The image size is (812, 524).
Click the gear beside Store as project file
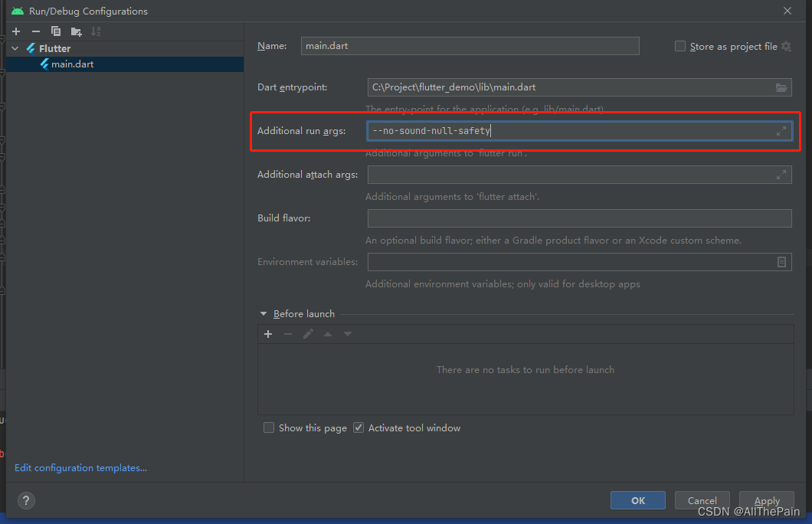pos(785,46)
